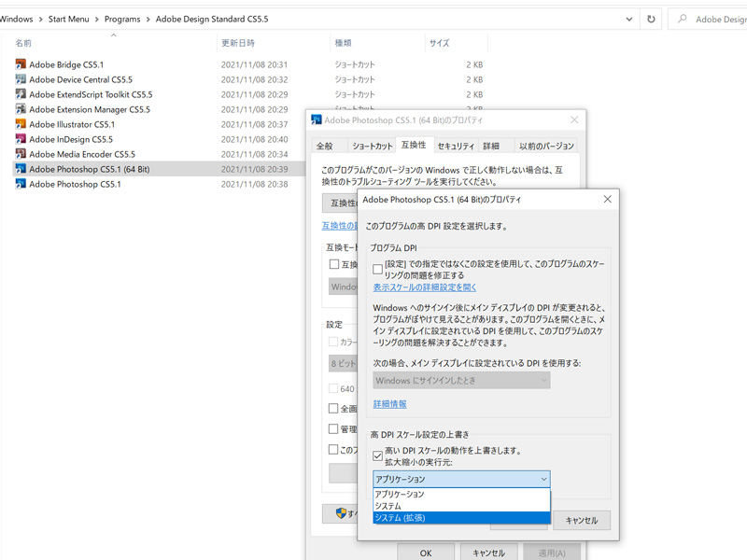Toggle the 640 resolution checkbox
This screenshot has height=560, width=747.
(x=333, y=388)
